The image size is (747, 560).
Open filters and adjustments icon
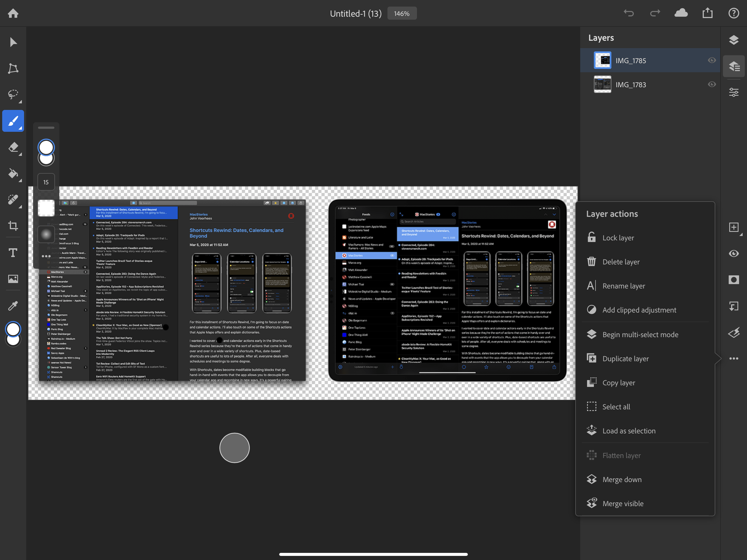[734, 333]
